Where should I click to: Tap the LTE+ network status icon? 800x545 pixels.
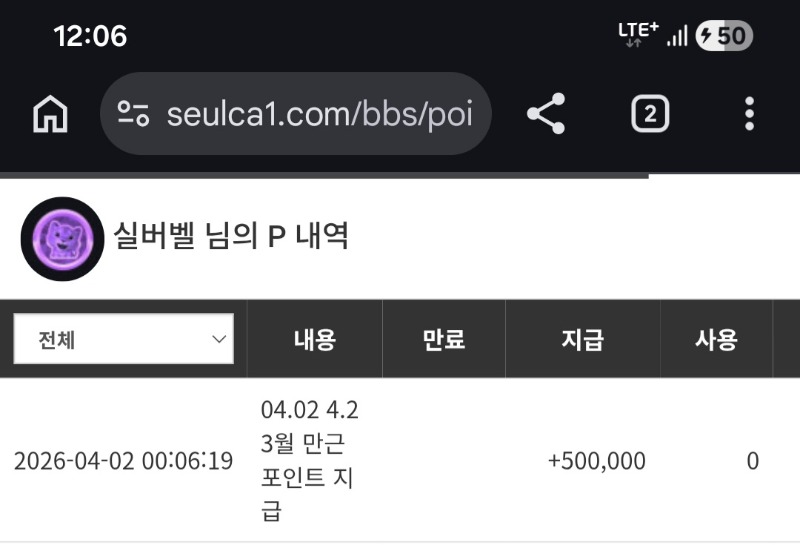point(638,34)
